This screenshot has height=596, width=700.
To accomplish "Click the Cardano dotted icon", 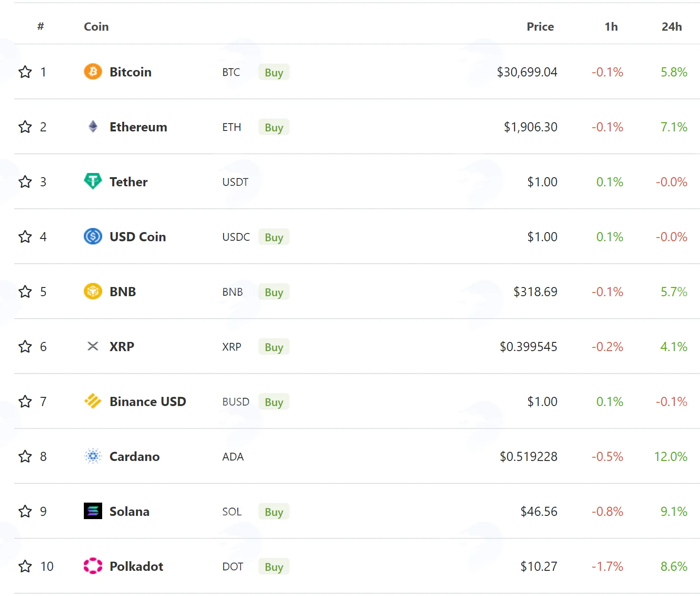I will [x=93, y=456].
